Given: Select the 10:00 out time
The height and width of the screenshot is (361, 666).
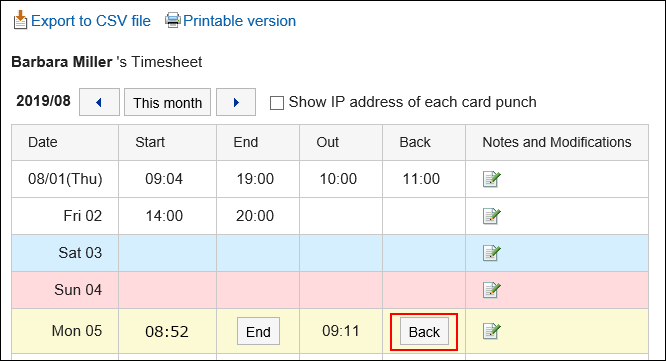Looking at the screenshot, I should [x=338, y=179].
